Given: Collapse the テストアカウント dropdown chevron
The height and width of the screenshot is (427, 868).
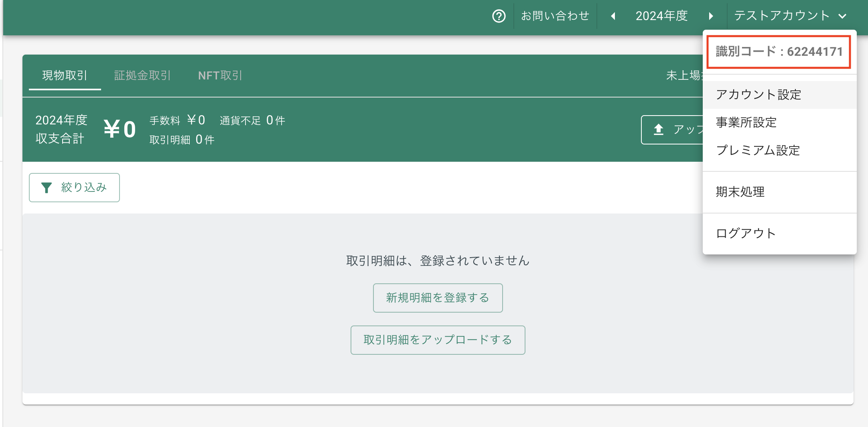Looking at the screenshot, I should pyautogui.click(x=842, y=16).
